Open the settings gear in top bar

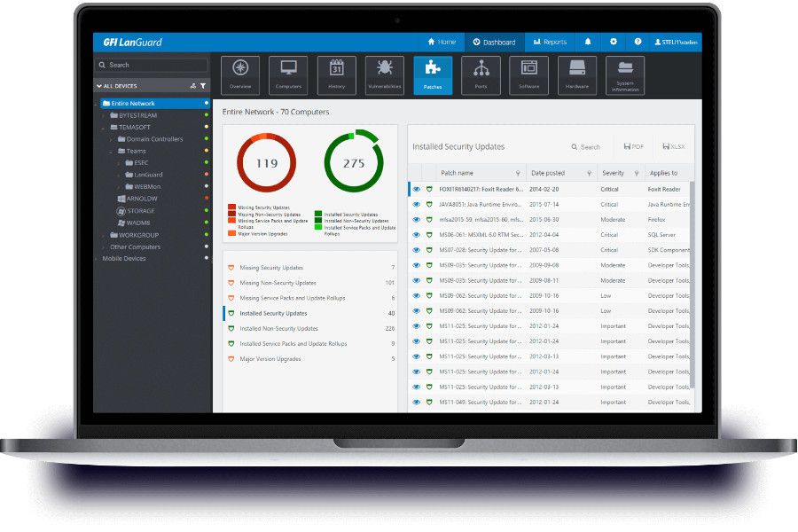pyautogui.click(x=614, y=42)
